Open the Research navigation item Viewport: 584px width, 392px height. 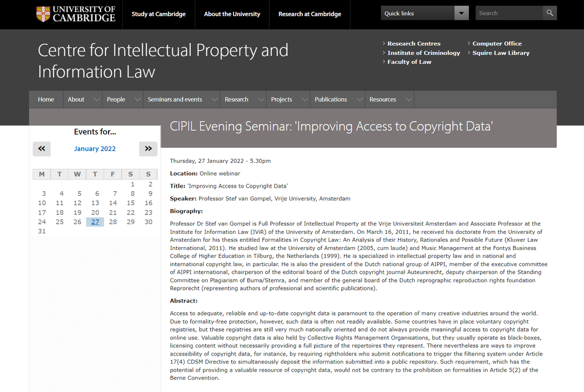237,99
